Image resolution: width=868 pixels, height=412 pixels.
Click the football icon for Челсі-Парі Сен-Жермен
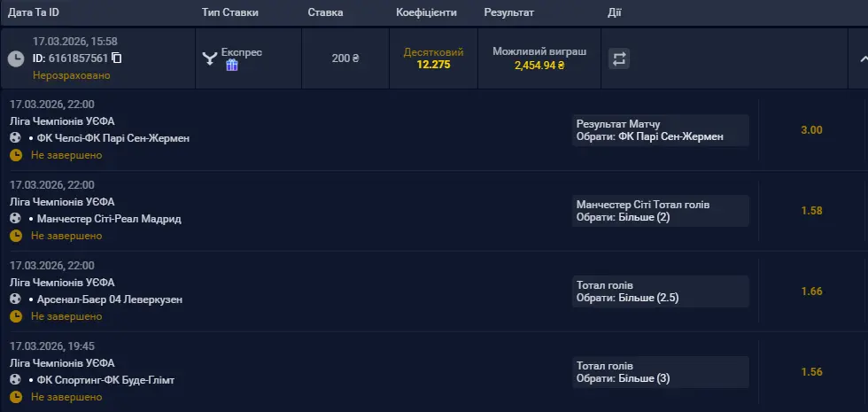(x=15, y=138)
